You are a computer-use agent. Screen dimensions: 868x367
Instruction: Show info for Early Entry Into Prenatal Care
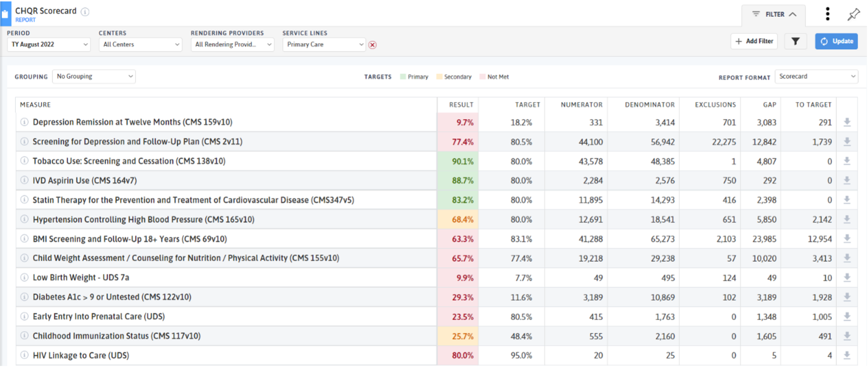tap(25, 316)
